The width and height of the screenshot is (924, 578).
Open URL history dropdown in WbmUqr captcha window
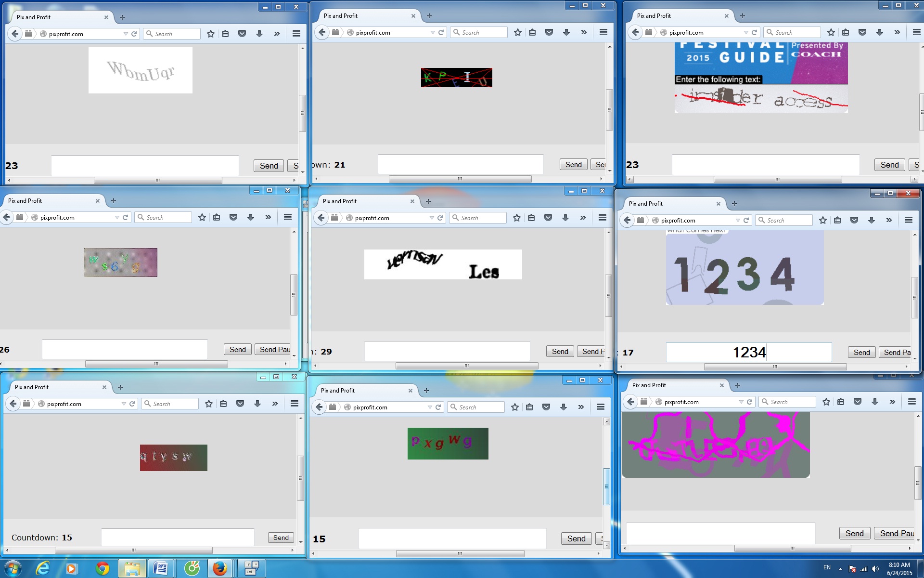[x=126, y=34]
